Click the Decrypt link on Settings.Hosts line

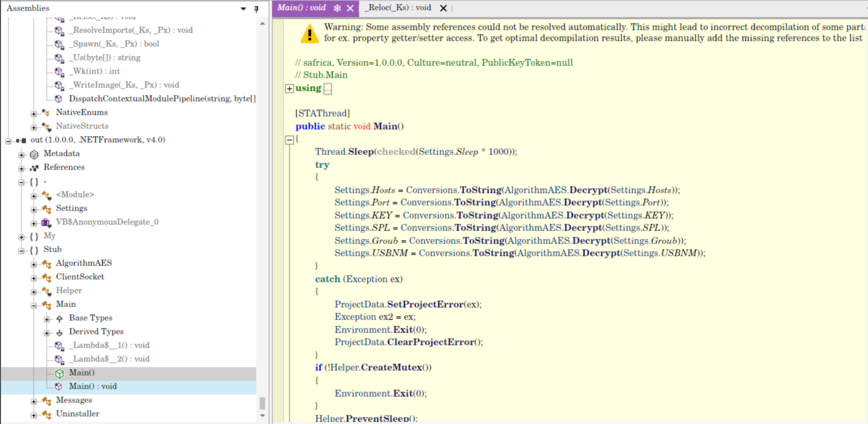[588, 190]
